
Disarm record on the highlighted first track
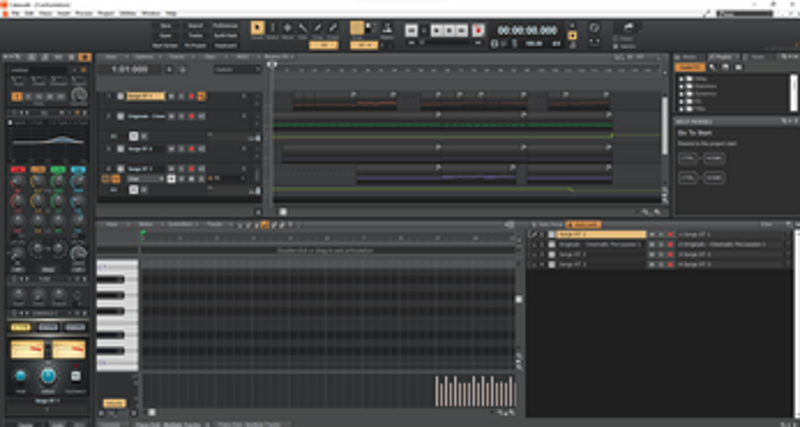191,96
